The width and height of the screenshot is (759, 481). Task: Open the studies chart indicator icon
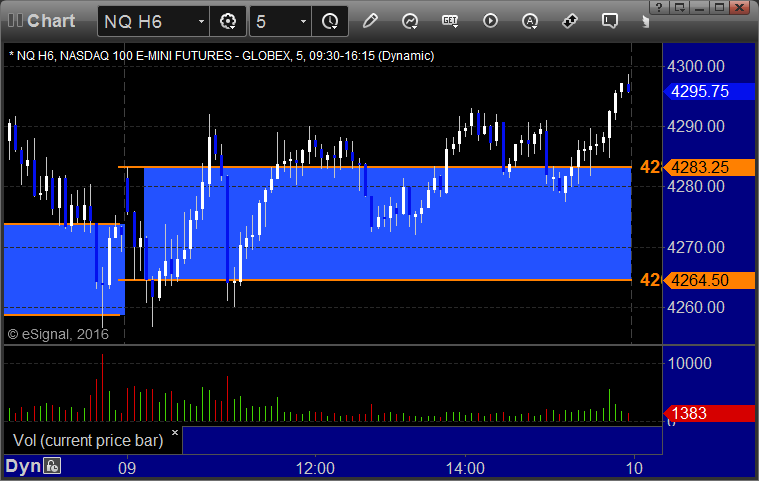[x=410, y=21]
